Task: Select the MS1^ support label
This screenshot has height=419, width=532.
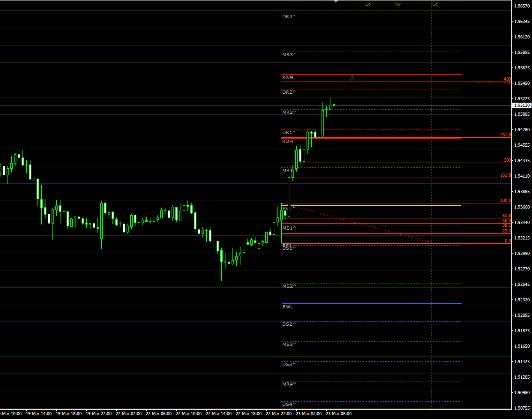Action: coord(289,228)
